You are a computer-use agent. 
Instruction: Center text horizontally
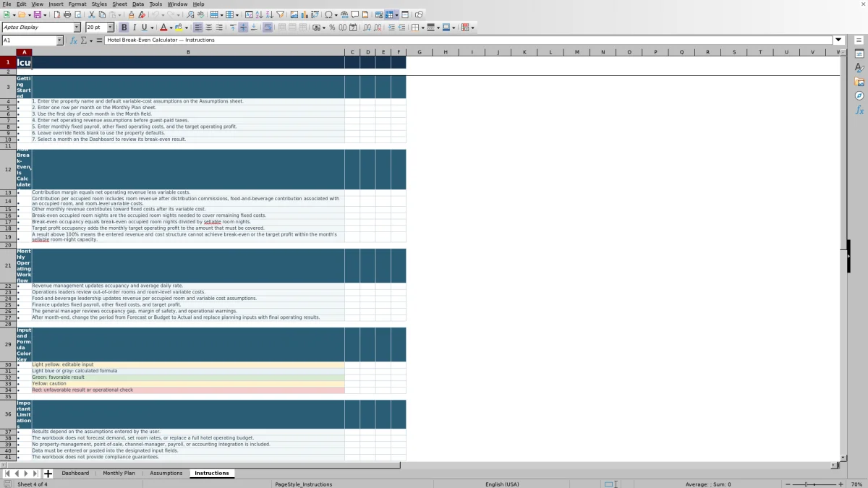(208, 27)
